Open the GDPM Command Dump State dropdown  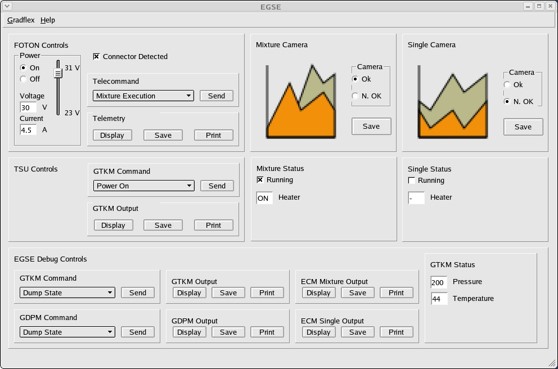tap(67, 332)
